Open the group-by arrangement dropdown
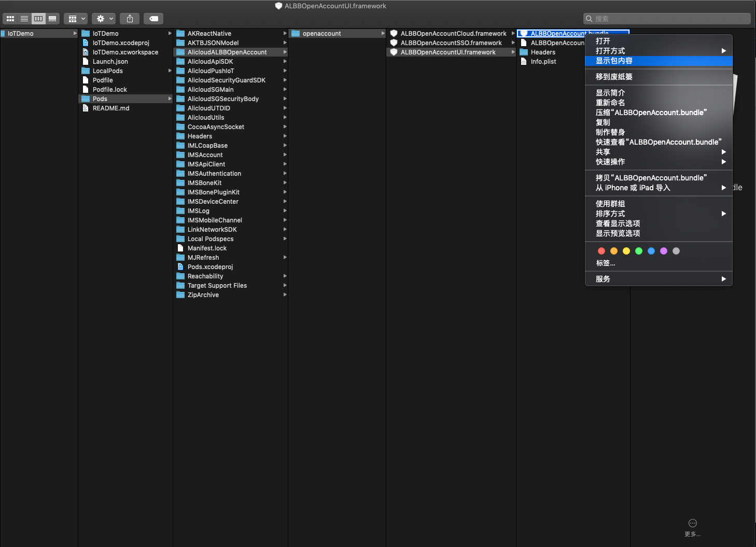Screen dimensions: 756x547 point(76,19)
